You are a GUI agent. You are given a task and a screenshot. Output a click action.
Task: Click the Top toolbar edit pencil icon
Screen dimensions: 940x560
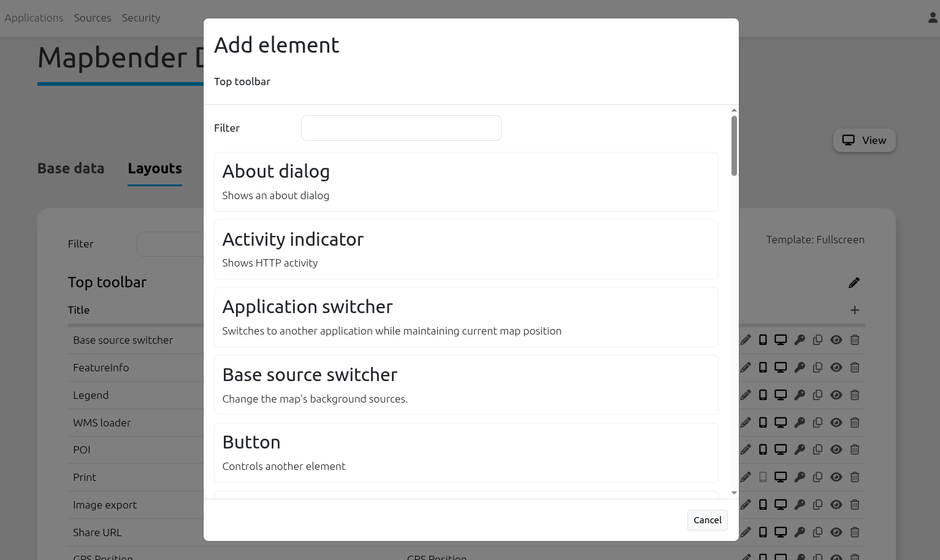click(x=854, y=282)
